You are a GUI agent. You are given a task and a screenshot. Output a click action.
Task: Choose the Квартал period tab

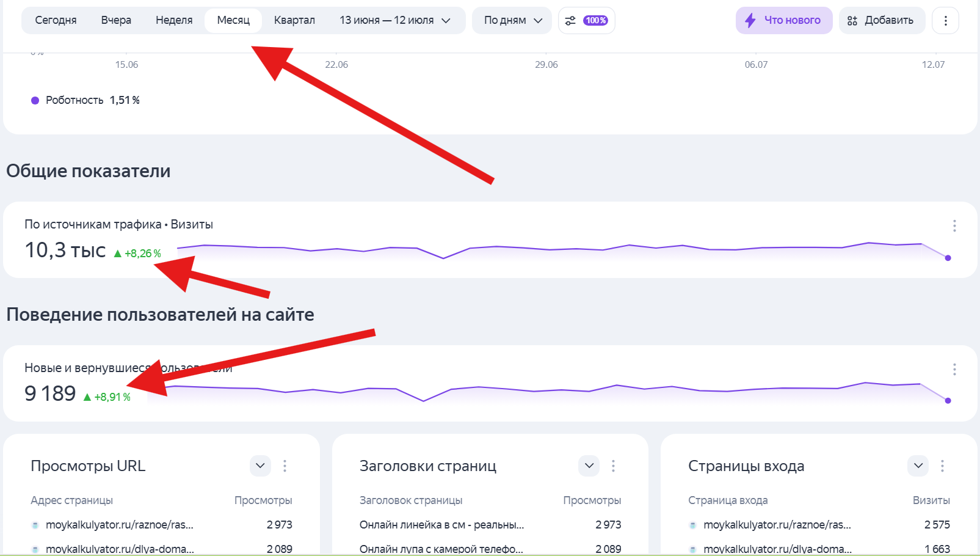(x=294, y=20)
